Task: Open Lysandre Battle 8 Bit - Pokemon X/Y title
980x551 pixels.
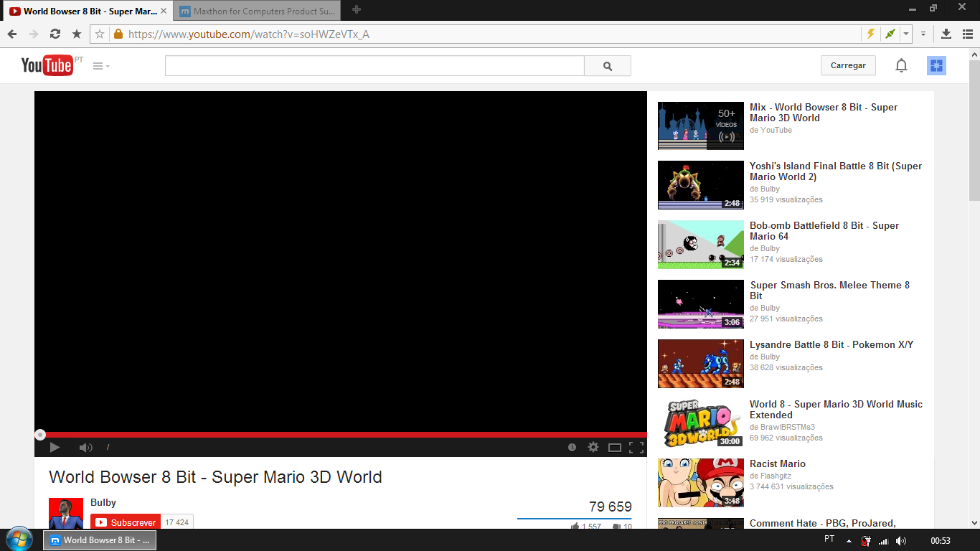Action: pyautogui.click(x=831, y=344)
